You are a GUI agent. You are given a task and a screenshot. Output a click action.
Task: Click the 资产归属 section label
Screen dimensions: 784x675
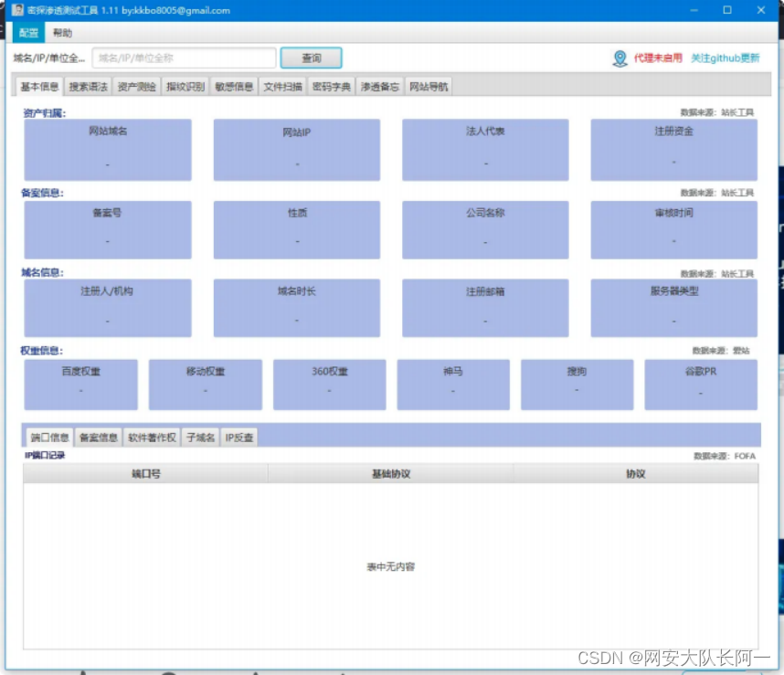point(45,113)
